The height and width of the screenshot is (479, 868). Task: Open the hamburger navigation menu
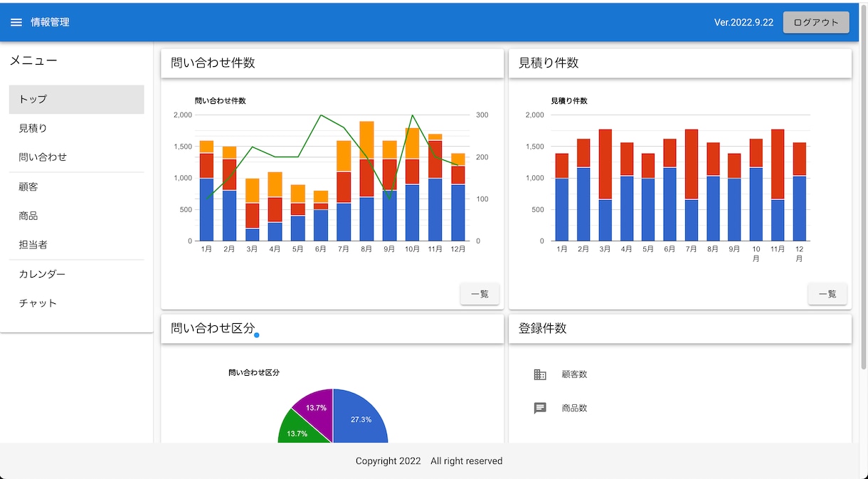[x=16, y=23]
